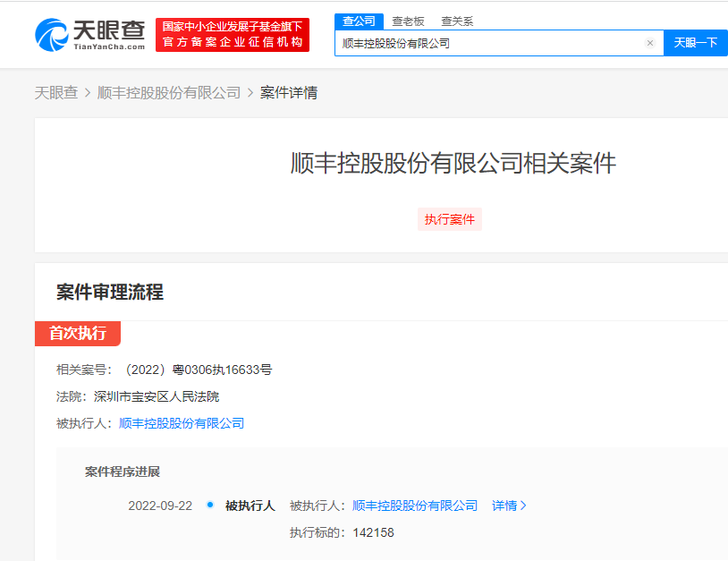Viewport: 728px width, 561px height.
Task: Click the 天眼一下 search button
Action: tap(696, 43)
